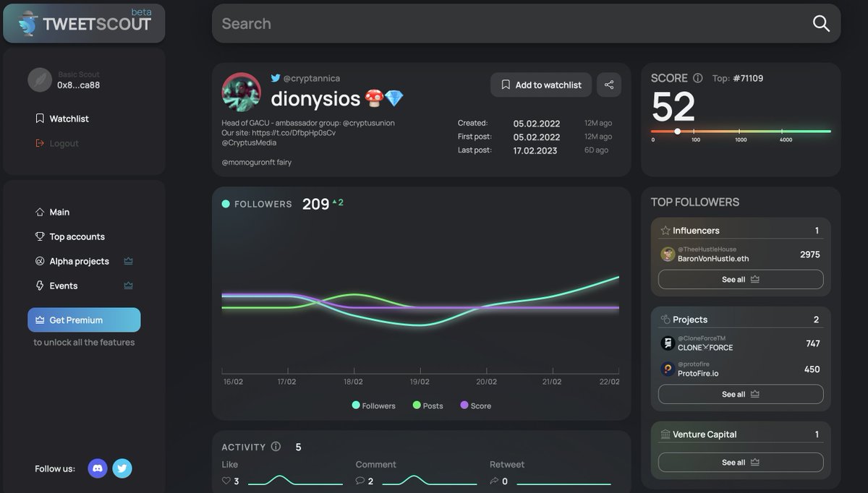Screen dimensions: 868x493
Task: Click the Venture Capital bank icon
Action: 665,434
